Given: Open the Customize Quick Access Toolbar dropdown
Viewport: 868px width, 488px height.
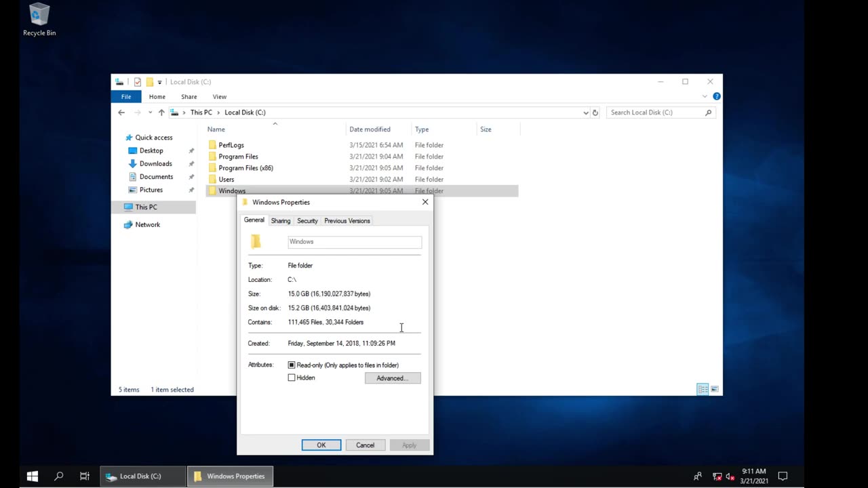Looking at the screenshot, I should click(159, 83).
